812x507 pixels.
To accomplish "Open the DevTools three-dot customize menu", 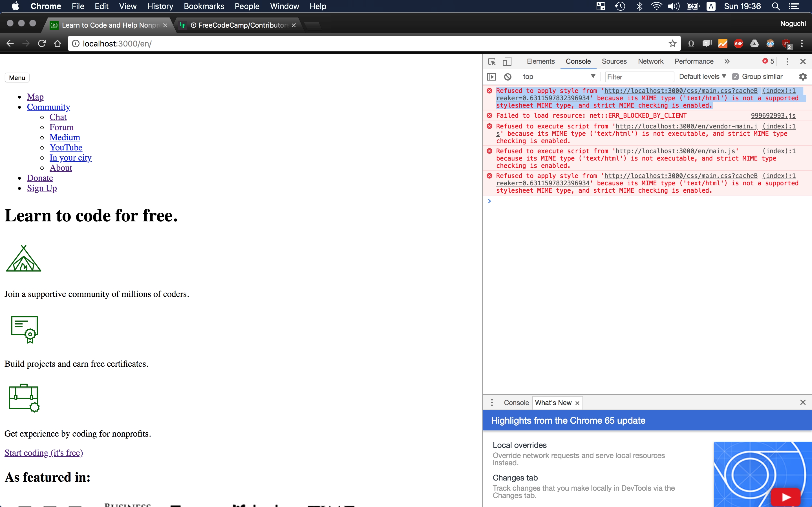I will tap(787, 61).
